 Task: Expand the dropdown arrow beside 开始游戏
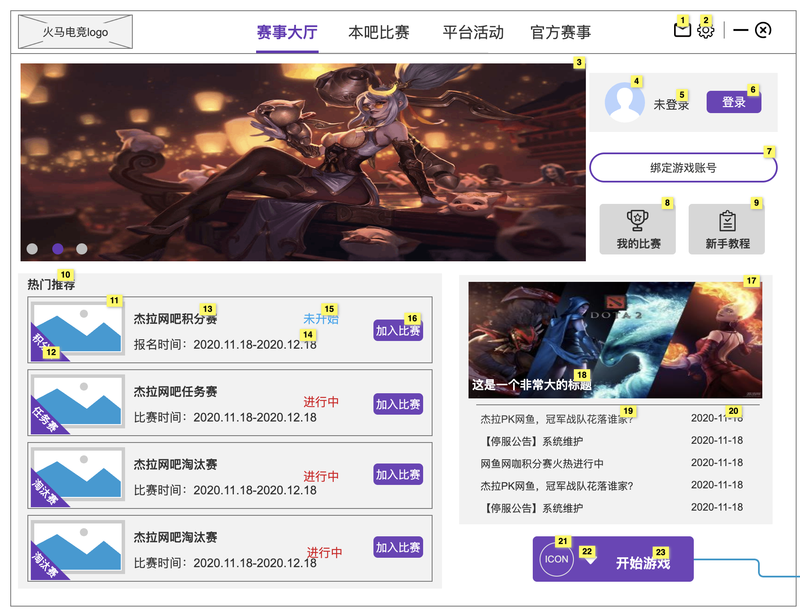coord(589,560)
